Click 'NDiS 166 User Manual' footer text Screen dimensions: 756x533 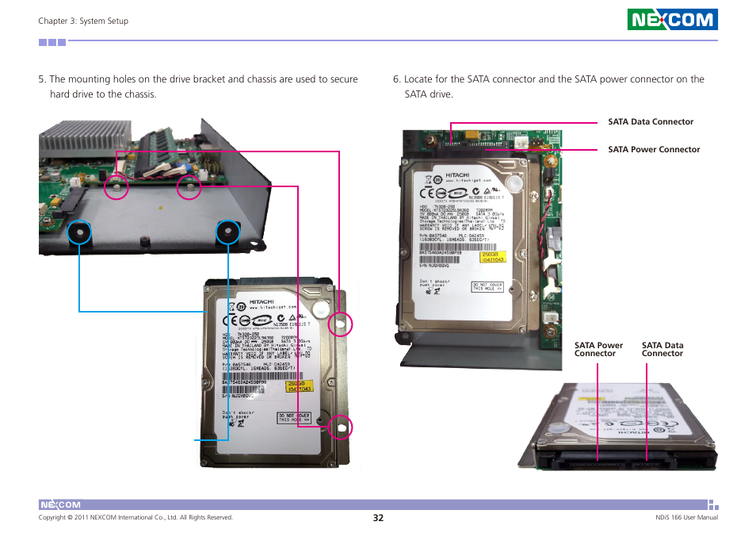point(686,517)
